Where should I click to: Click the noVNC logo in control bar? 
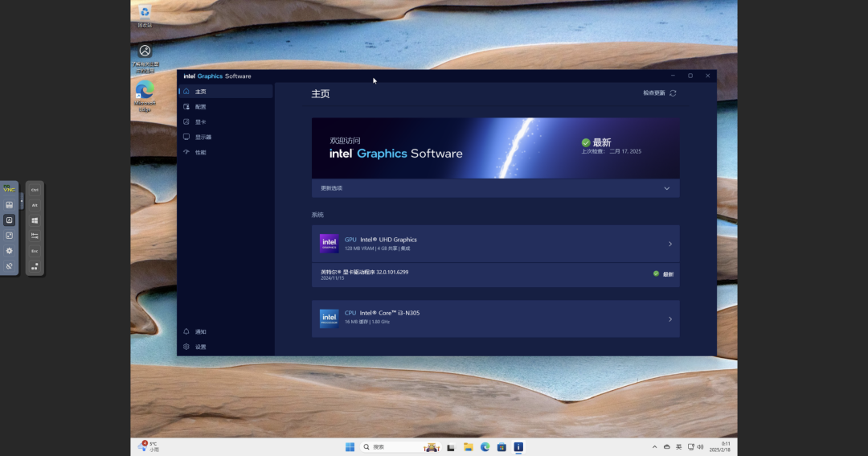[9, 189]
